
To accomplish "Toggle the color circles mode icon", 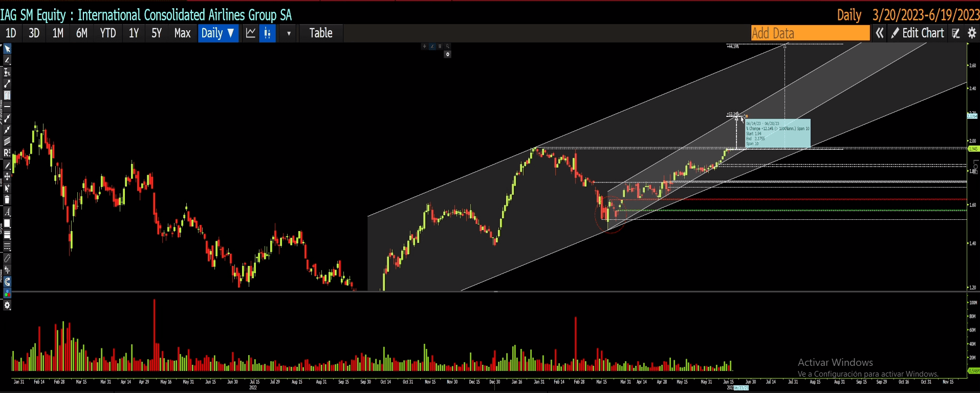I will [7, 294].
